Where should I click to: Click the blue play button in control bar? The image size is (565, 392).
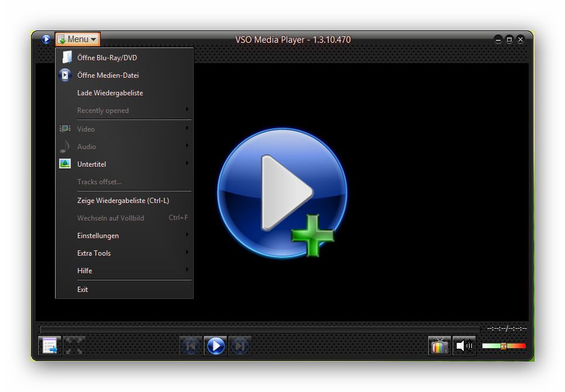coord(215,346)
